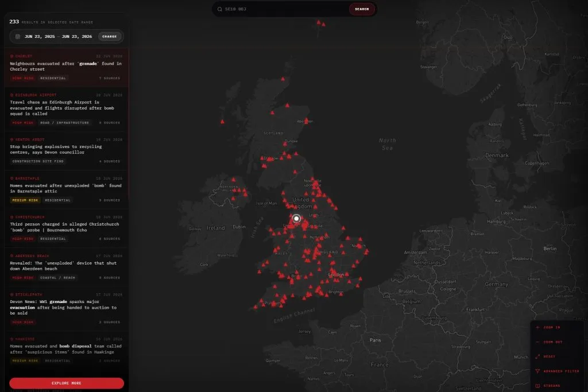
Task: Click the location pin icon next to Edinburgh Airport
Action: point(12,95)
